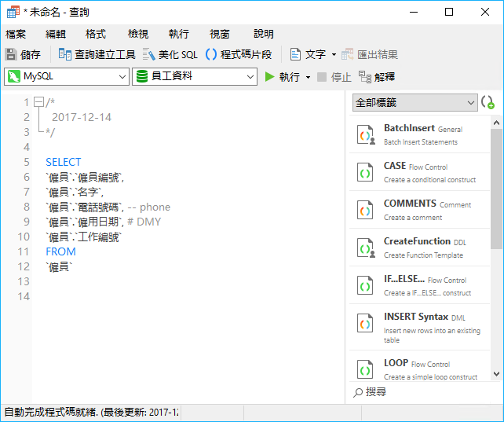Open the 檔案 menu
This screenshot has height=422, width=504.
(x=16, y=34)
